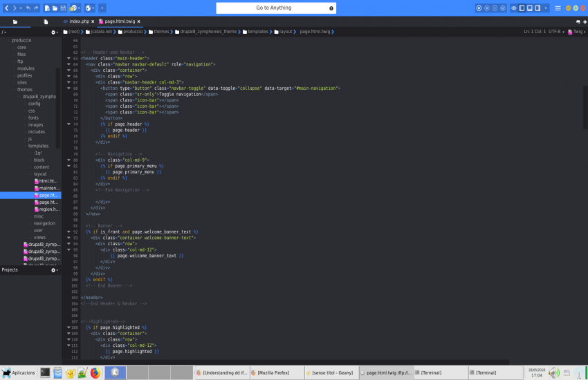Click the producció breadcrumb folder

pyautogui.click(x=130, y=32)
